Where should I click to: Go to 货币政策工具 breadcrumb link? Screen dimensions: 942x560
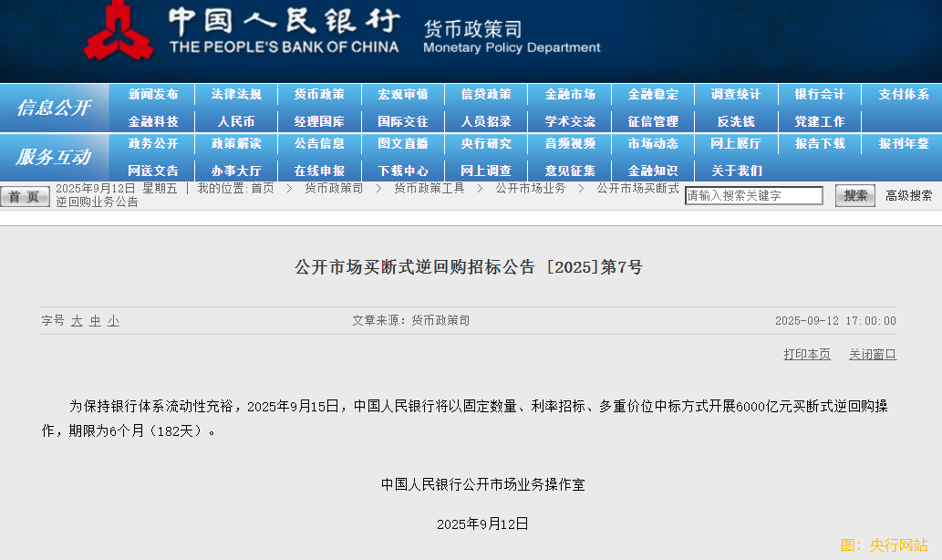[429, 188]
